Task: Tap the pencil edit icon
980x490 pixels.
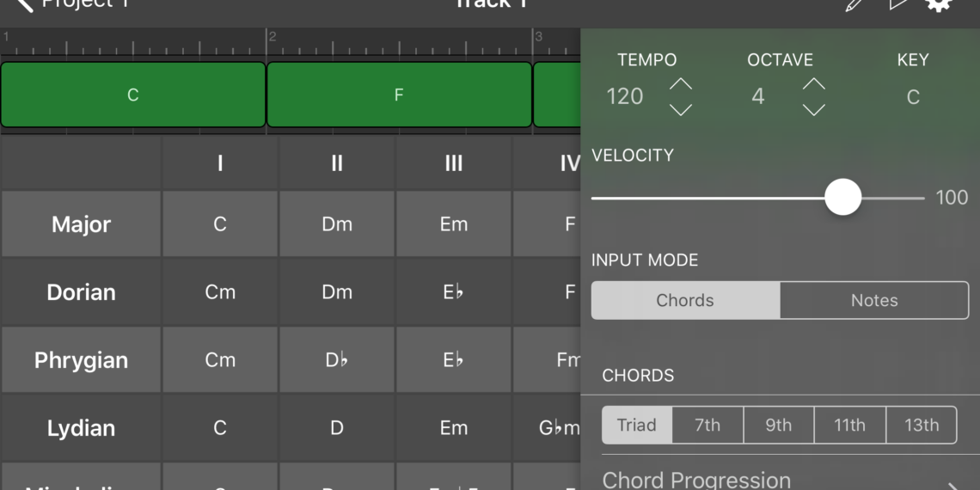Action: point(854,4)
